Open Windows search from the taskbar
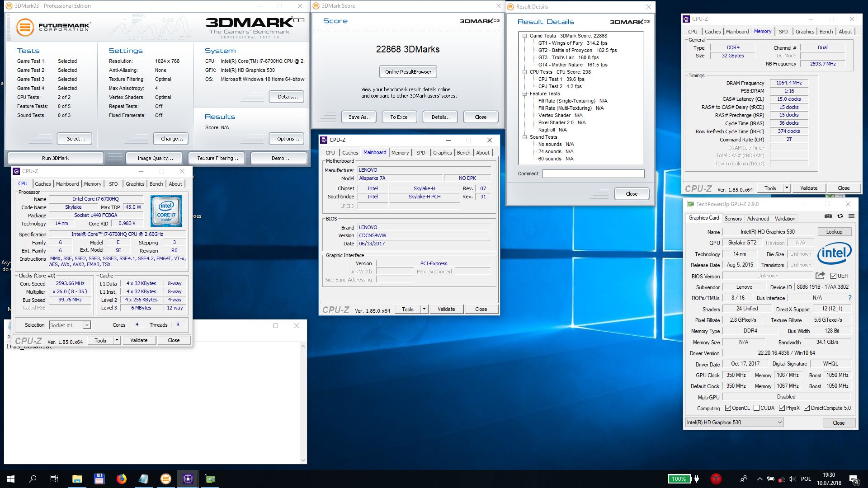Screen dimensions: 868x488 (33, 479)
